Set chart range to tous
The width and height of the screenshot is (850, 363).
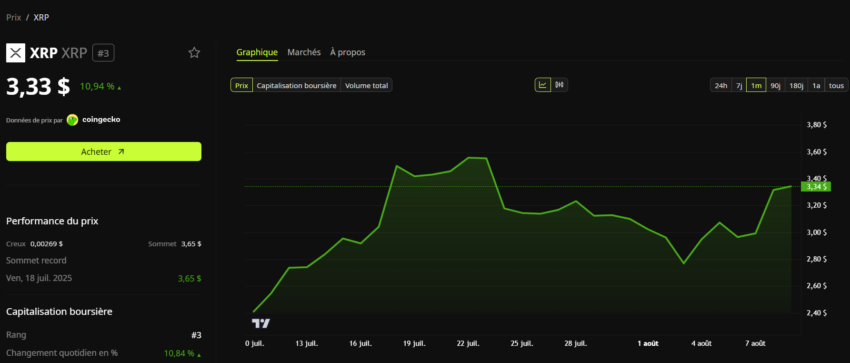coord(836,86)
